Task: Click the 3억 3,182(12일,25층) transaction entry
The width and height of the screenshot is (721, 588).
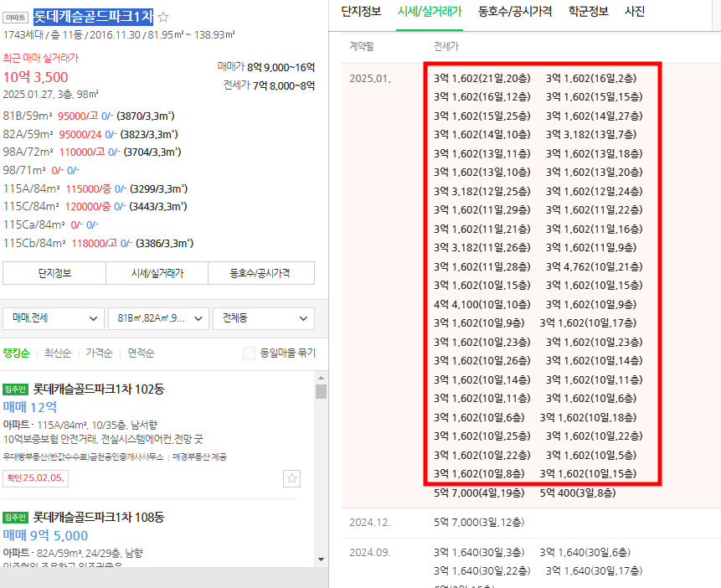Action: click(482, 192)
